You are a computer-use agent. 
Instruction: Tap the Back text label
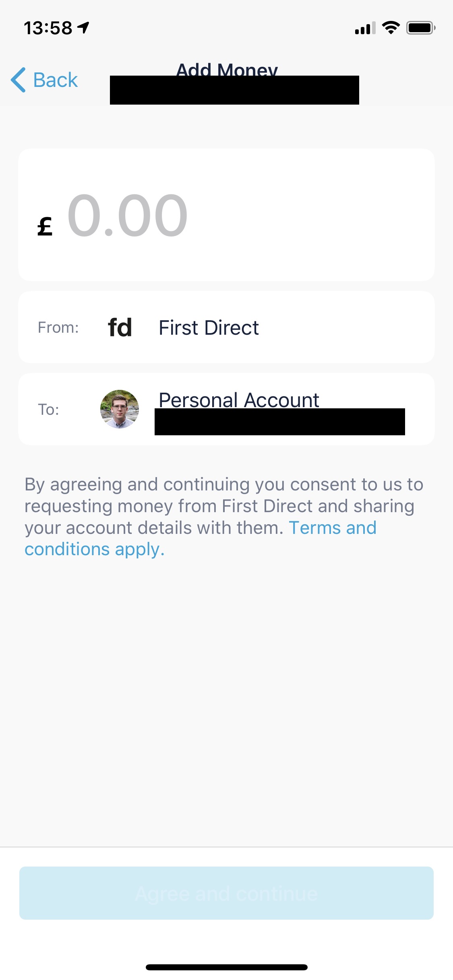pos(55,80)
